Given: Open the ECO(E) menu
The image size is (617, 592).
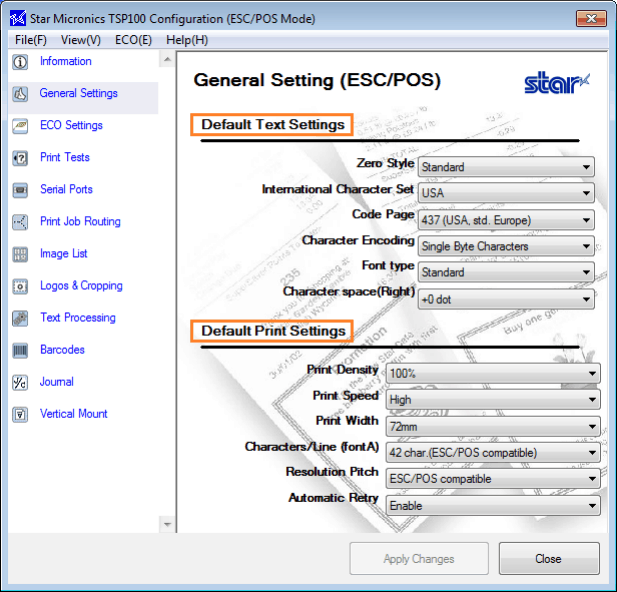Looking at the screenshot, I should [133, 40].
